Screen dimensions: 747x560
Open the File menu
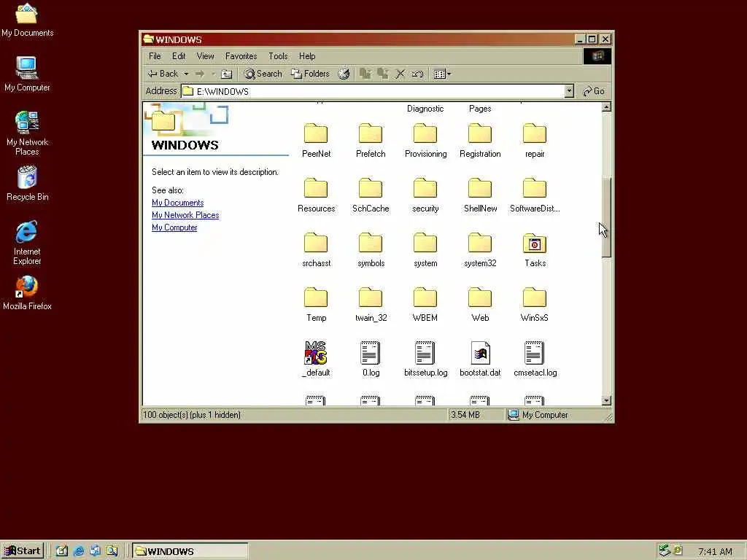click(x=155, y=56)
